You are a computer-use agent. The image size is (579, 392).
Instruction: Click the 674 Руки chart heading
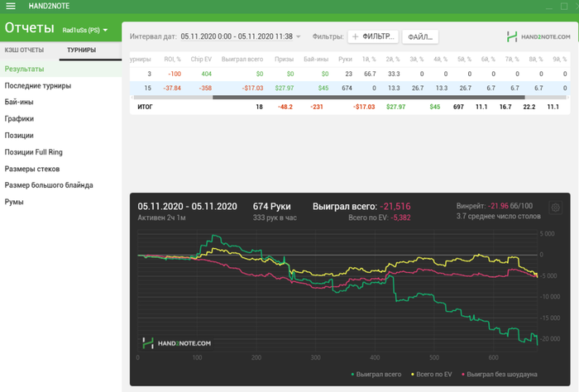click(272, 206)
